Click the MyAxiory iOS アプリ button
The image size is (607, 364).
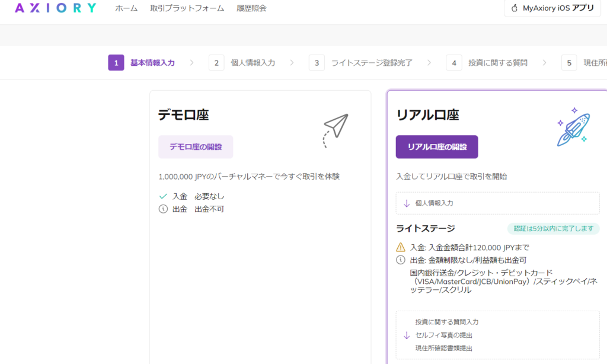coord(552,8)
